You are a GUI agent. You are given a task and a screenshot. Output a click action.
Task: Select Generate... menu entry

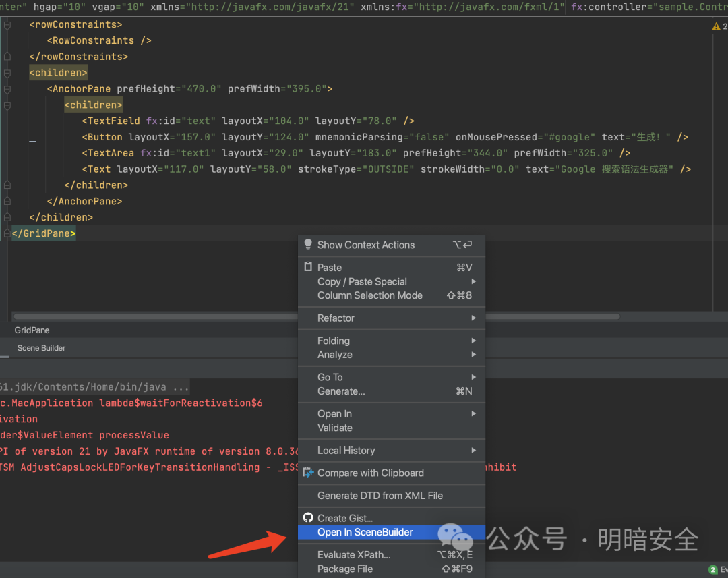pyautogui.click(x=392, y=391)
